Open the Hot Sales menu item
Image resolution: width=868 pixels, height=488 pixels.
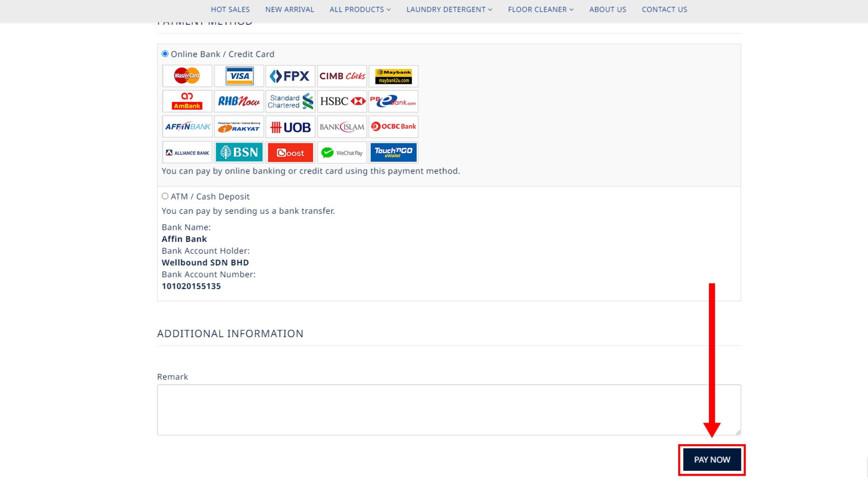pos(230,9)
